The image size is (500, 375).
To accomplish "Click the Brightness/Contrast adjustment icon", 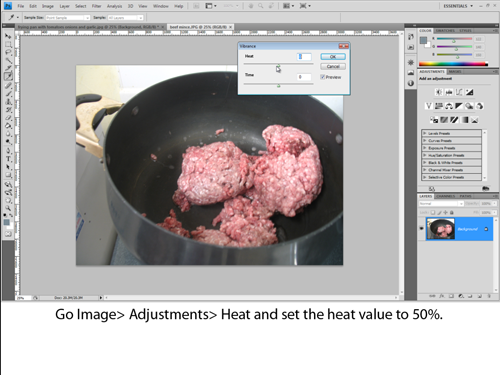I will pos(439,92).
